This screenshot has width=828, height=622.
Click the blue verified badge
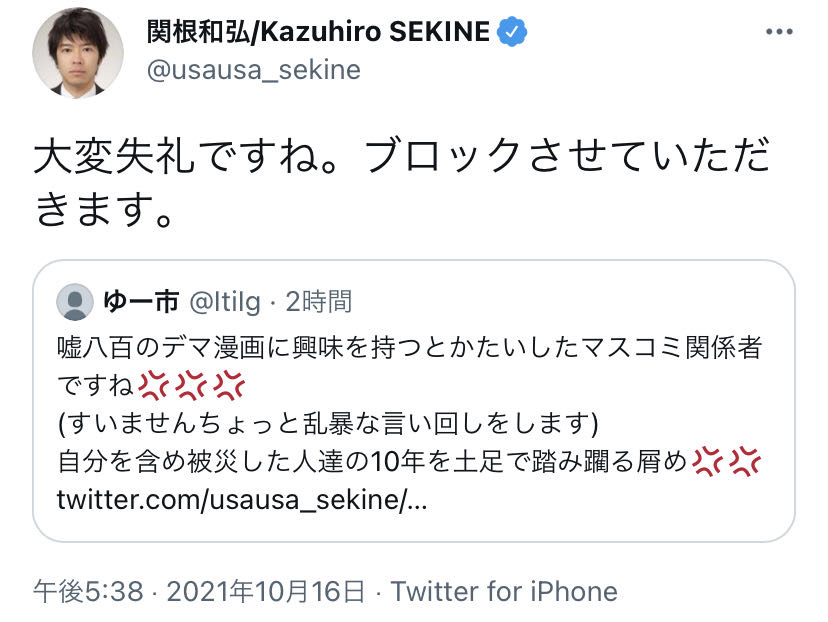(x=513, y=32)
